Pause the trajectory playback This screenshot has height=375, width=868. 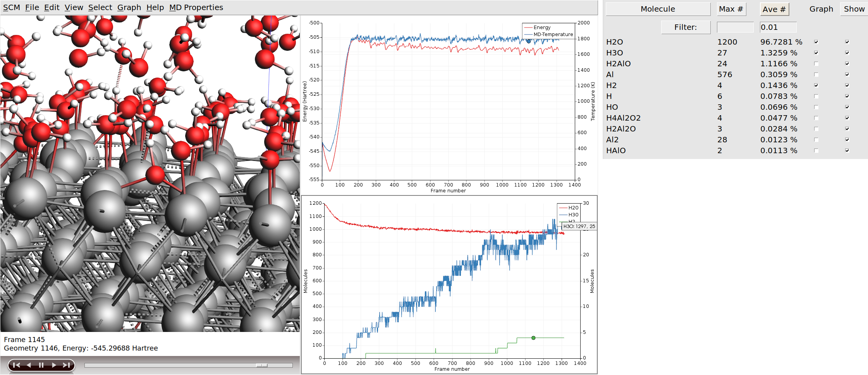coord(41,365)
